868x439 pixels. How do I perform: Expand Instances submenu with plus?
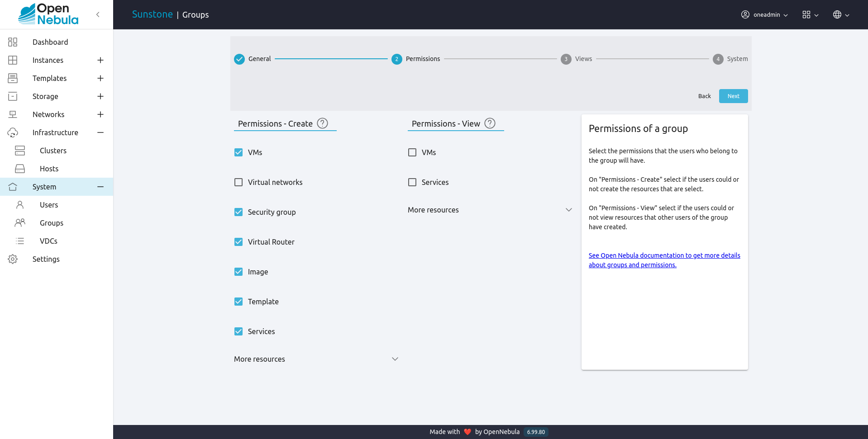tap(100, 60)
